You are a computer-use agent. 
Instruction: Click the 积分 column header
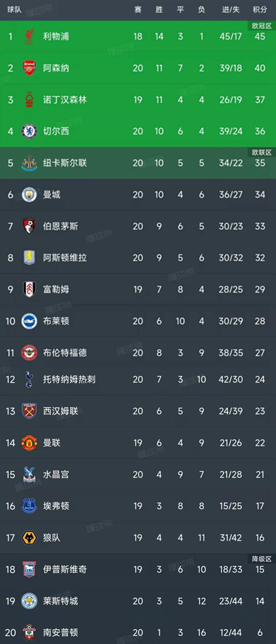(260, 10)
